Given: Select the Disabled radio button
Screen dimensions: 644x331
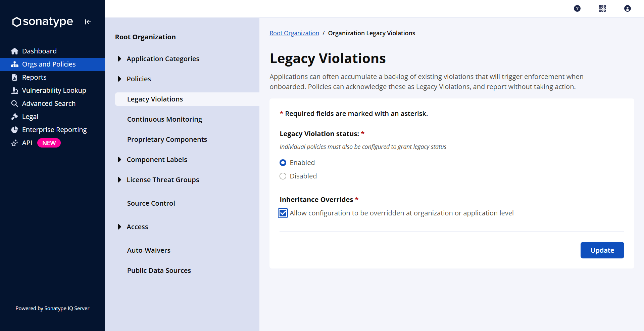Looking at the screenshot, I should pyautogui.click(x=283, y=176).
